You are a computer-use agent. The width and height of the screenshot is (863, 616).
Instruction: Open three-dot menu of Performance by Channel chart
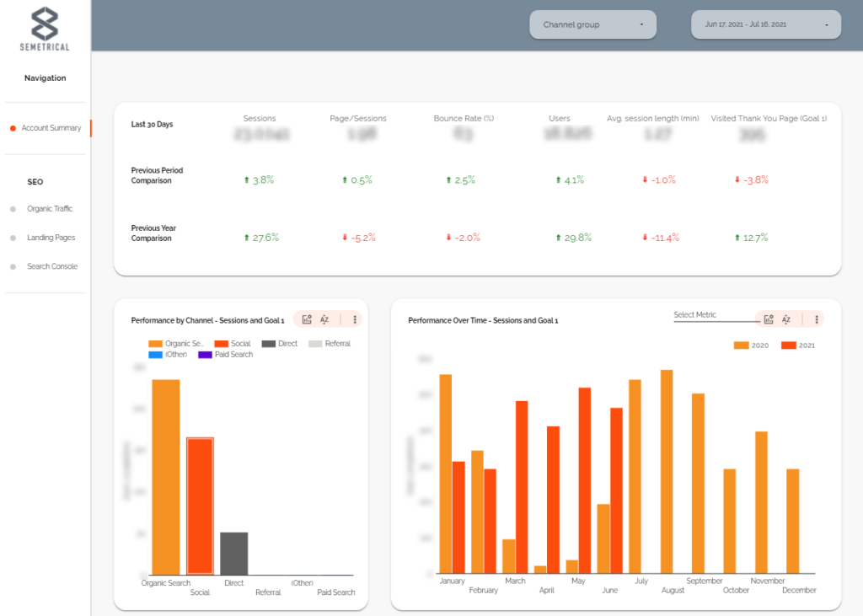[x=355, y=319]
